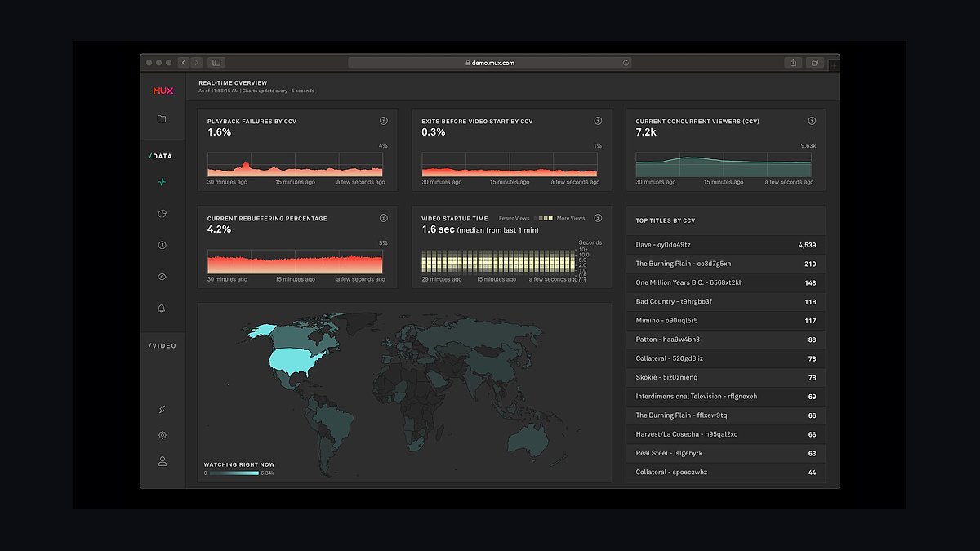
Task: Click the Exits Before Video Start chart
Action: tap(510, 164)
